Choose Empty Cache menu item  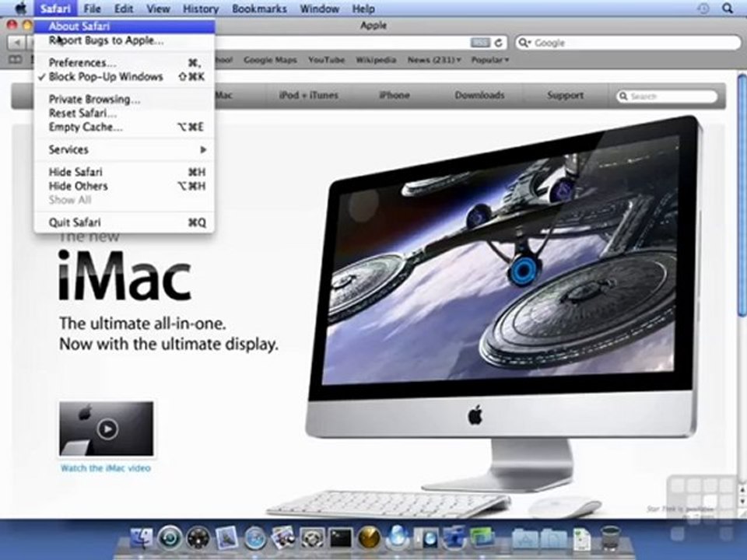pos(124,127)
